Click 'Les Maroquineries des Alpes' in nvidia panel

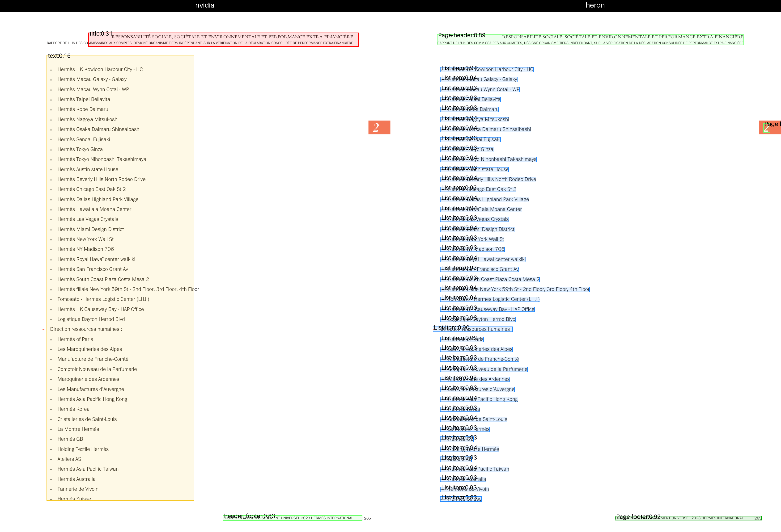point(90,349)
